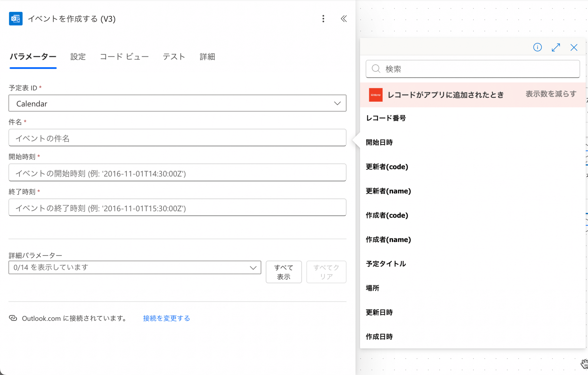
Task: Open the three-dot more options menu
Action: point(323,19)
